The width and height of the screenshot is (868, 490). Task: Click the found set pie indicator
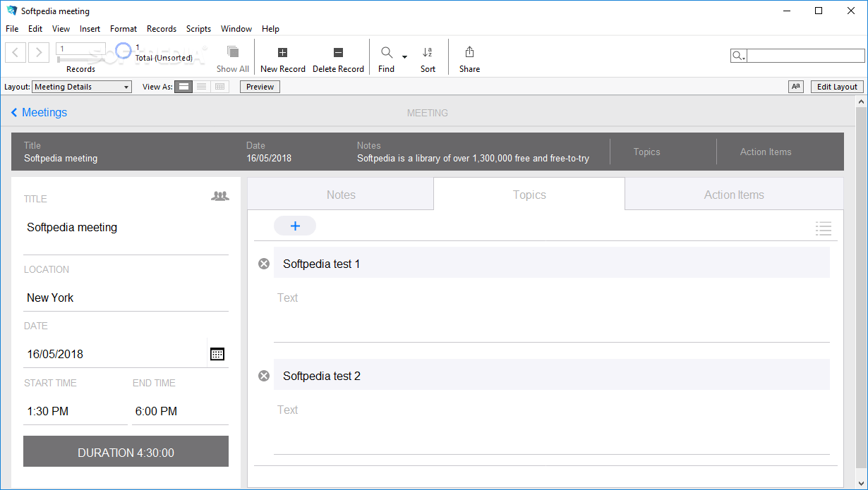coord(123,51)
